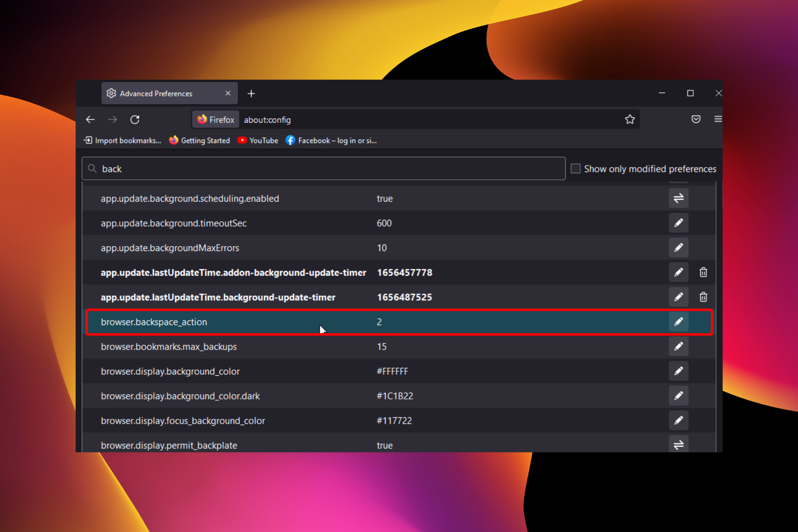Reload the current page
Viewport: 798px width, 532px height.
click(x=135, y=120)
